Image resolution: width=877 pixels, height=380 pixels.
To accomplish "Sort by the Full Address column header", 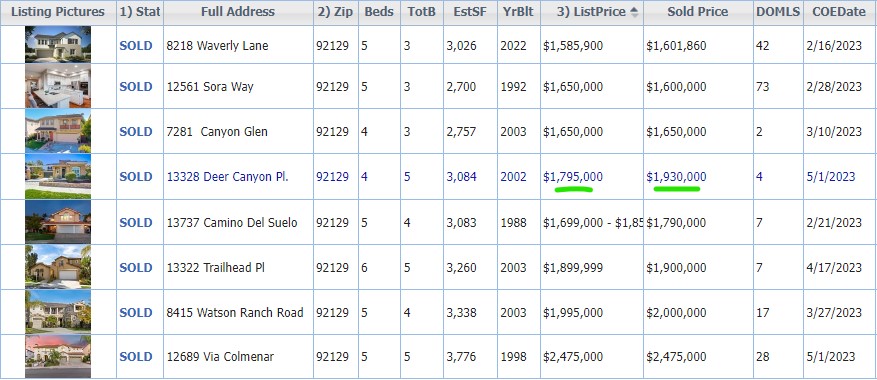I will tap(238, 12).
